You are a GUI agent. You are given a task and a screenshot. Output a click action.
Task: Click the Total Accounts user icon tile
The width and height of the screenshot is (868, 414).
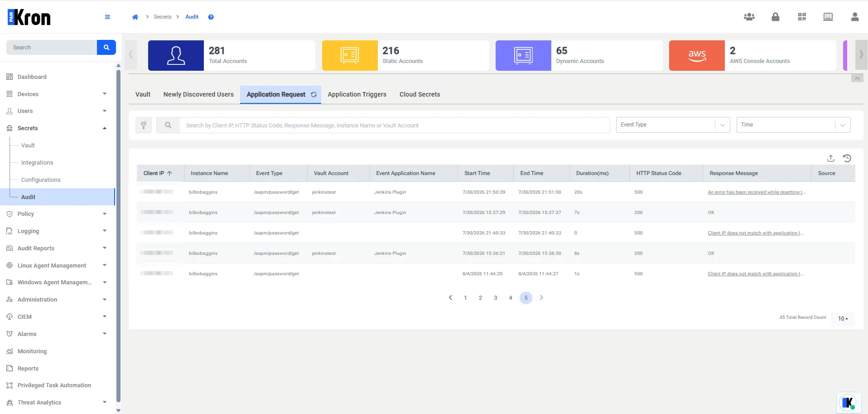point(176,55)
